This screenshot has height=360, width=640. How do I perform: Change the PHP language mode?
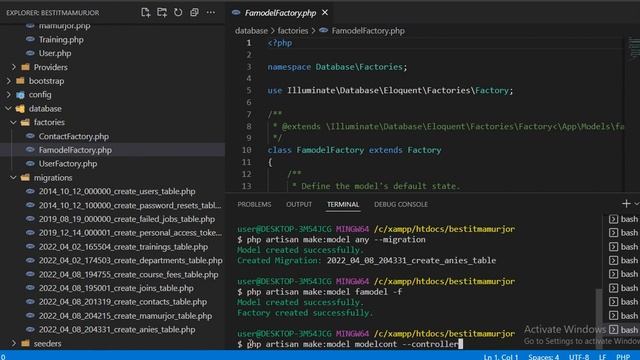pos(623,356)
